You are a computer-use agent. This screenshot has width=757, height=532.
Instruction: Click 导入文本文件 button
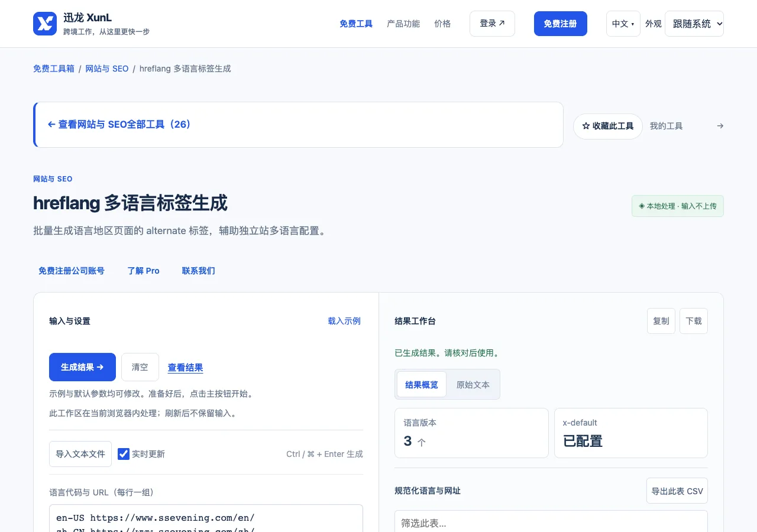(x=80, y=454)
